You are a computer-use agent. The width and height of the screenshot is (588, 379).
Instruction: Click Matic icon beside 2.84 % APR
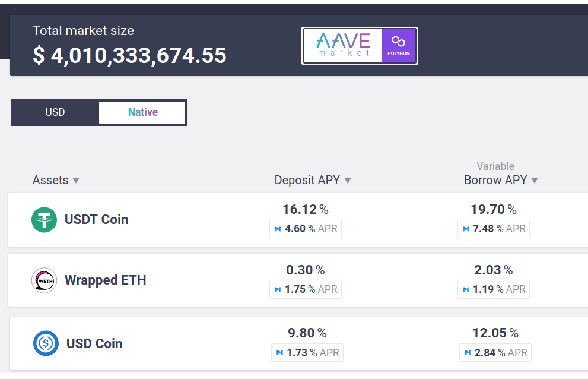pyautogui.click(x=468, y=353)
